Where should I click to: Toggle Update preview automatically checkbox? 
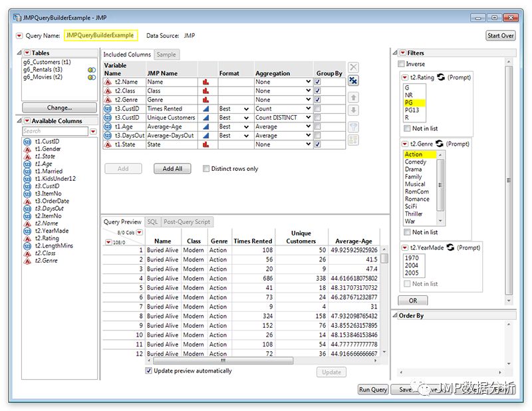(148, 370)
